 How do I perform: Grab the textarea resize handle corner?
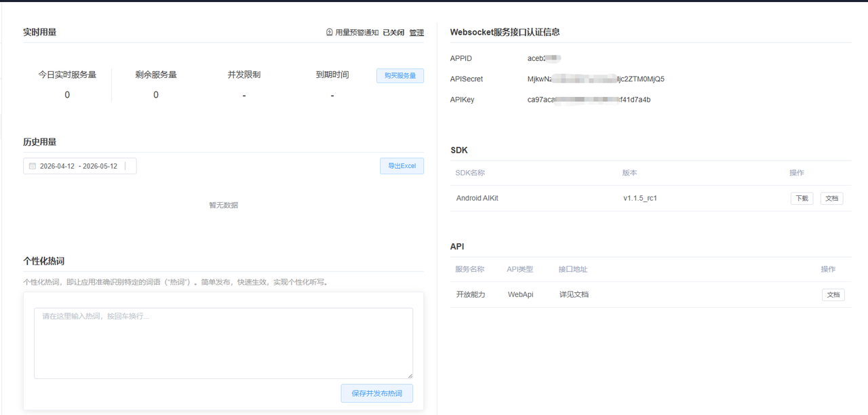click(410, 376)
